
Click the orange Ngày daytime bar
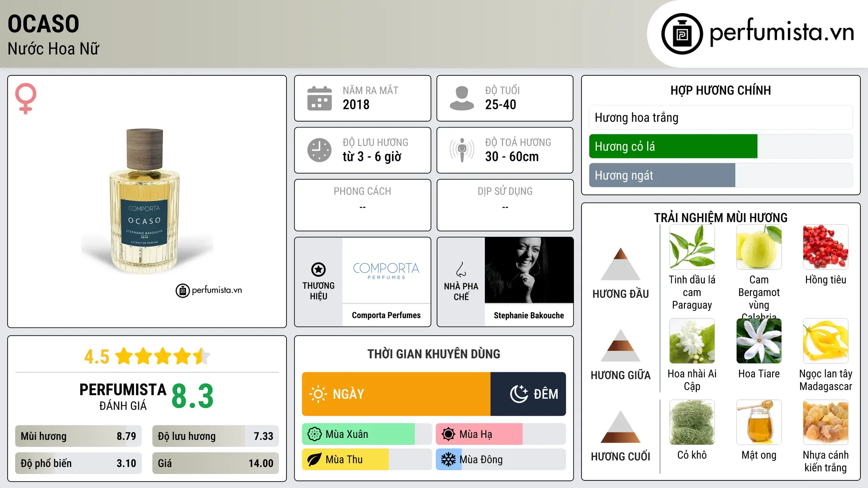tap(396, 394)
